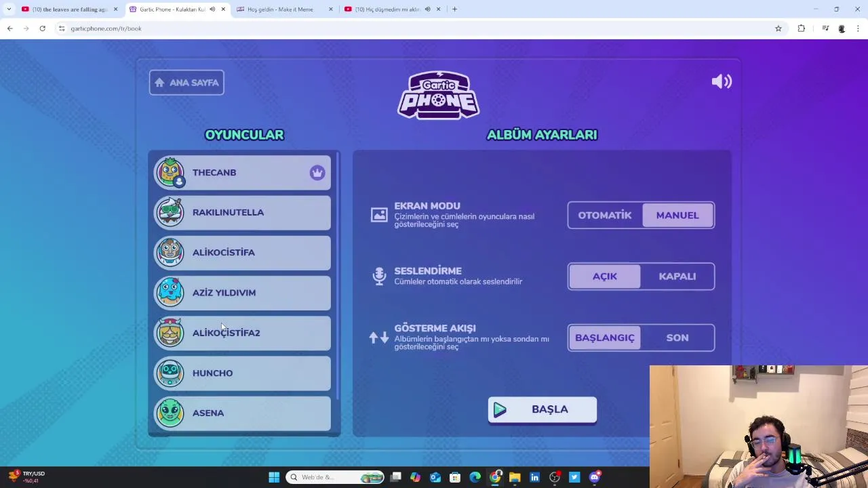Mute the Gartic Phone tab audio

click(x=212, y=9)
